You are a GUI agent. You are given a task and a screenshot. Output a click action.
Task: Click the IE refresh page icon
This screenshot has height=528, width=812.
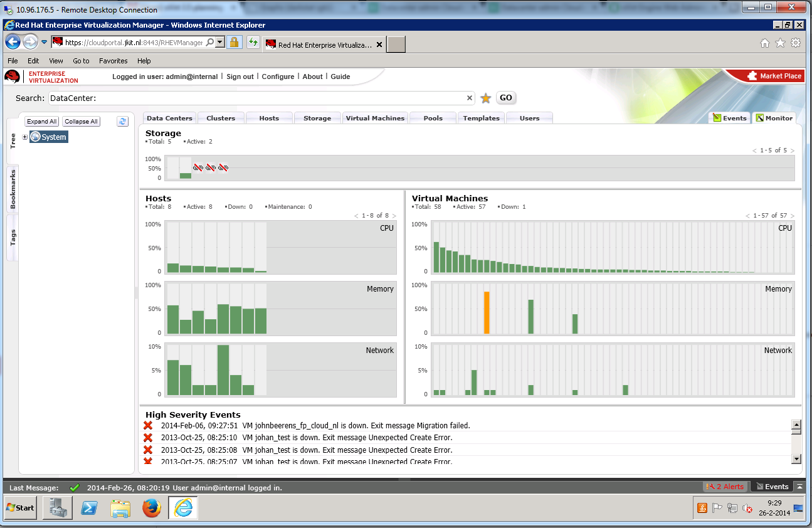pos(253,43)
